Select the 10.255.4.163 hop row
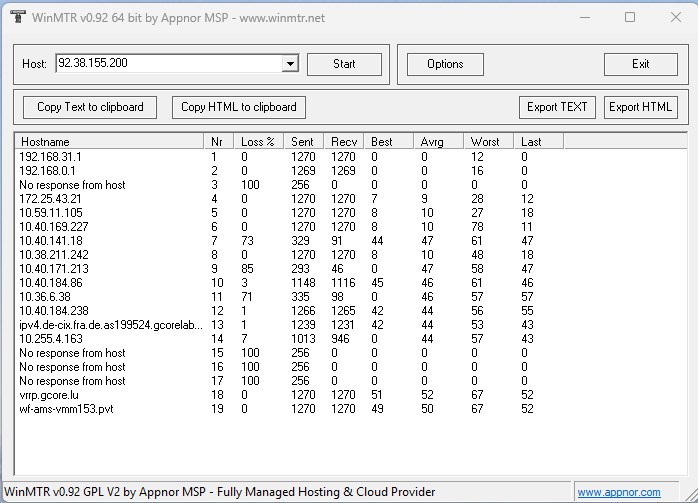 [x=51, y=339]
